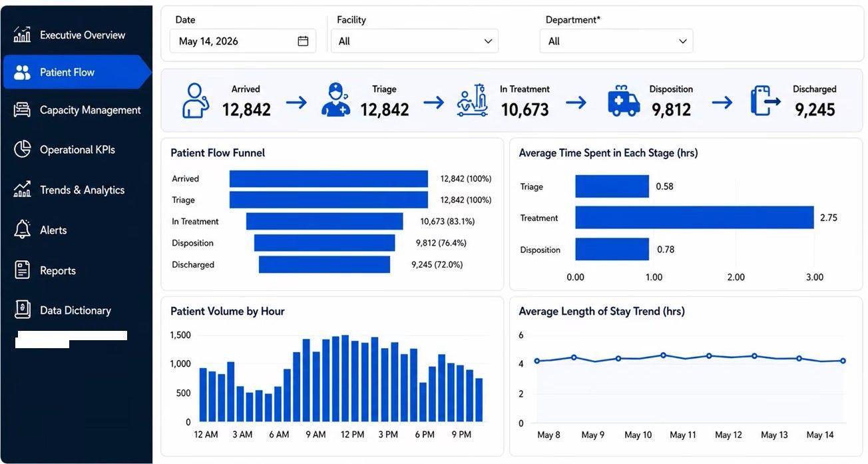Click the funnel label 9,245 (72.0%)
868x464 pixels.
(x=437, y=264)
